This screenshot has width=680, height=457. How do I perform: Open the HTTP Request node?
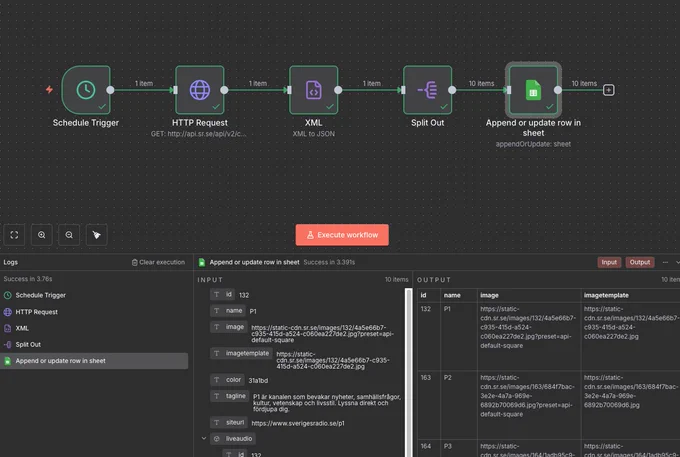tap(199, 90)
